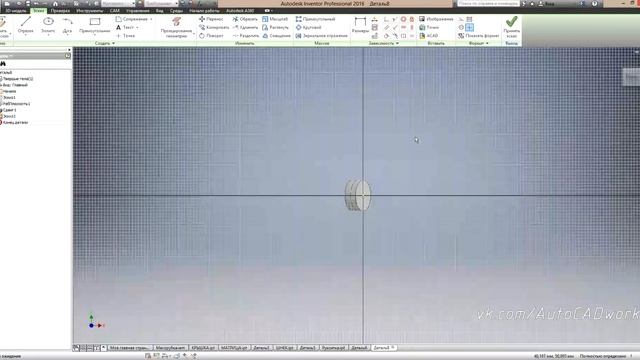Screen dimensions: 640x360
Task: Switch to ШНЕК.ipt document tab
Action: pyautogui.click(x=284, y=348)
